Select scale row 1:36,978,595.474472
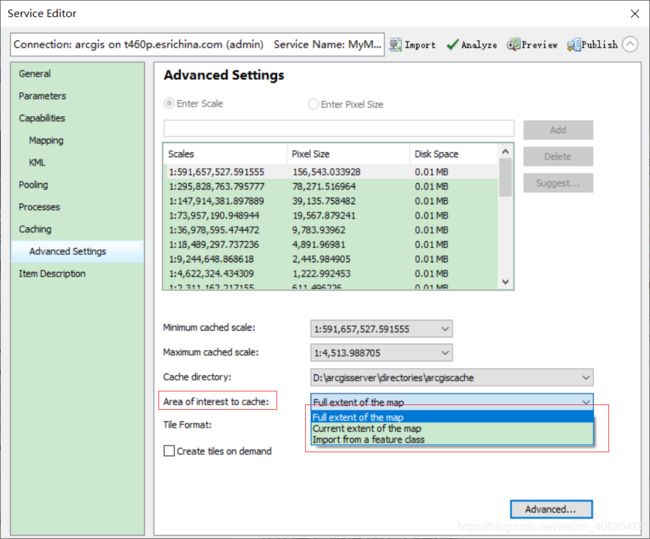This screenshot has width=650, height=539. (x=332, y=230)
